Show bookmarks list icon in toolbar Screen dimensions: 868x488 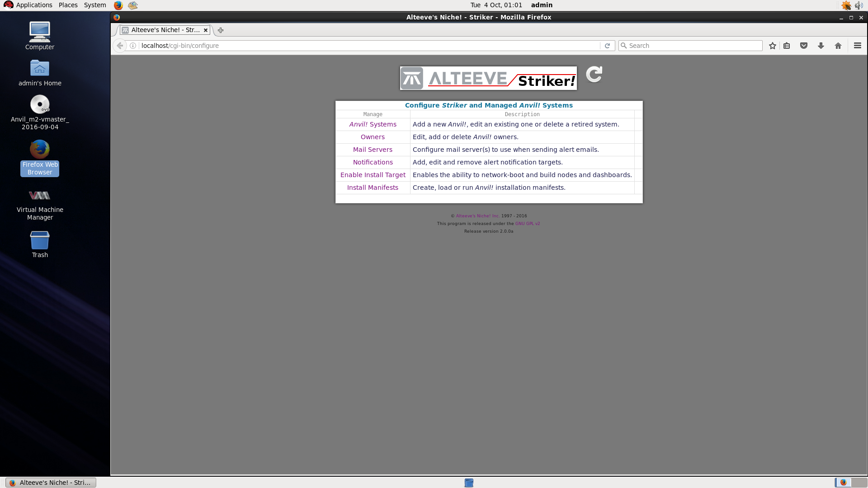[x=787, y=46]
